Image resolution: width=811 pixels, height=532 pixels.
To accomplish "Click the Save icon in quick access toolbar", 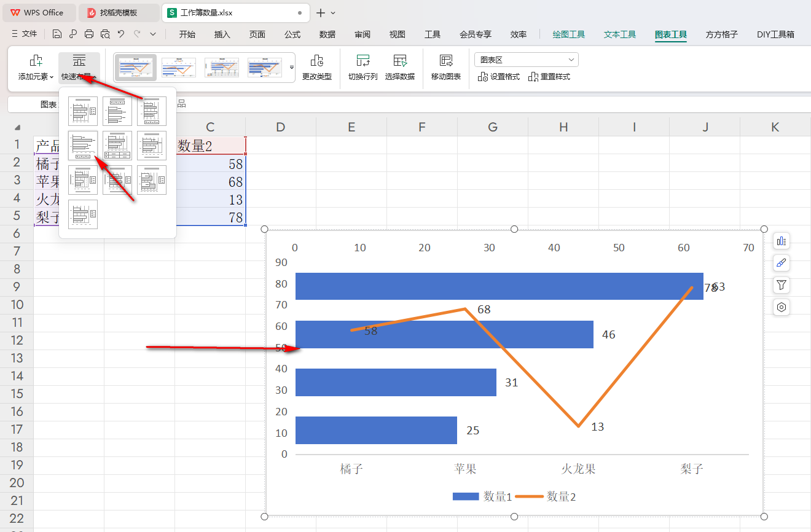I will click(57, 34).
